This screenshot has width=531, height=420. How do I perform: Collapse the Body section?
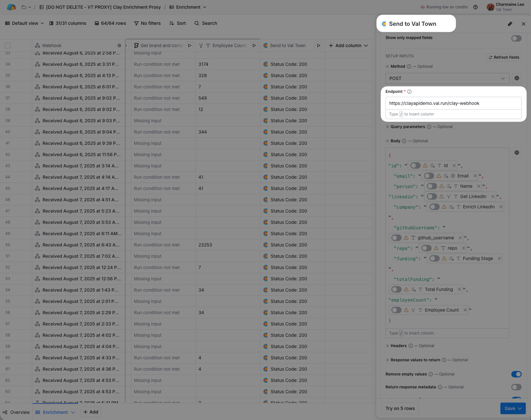click(x=387, y=141)
